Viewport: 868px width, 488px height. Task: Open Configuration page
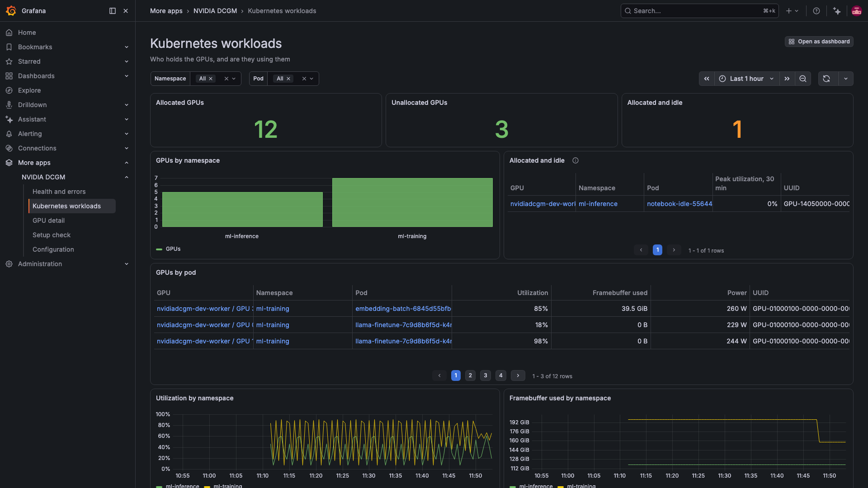[x=53, y=249]
